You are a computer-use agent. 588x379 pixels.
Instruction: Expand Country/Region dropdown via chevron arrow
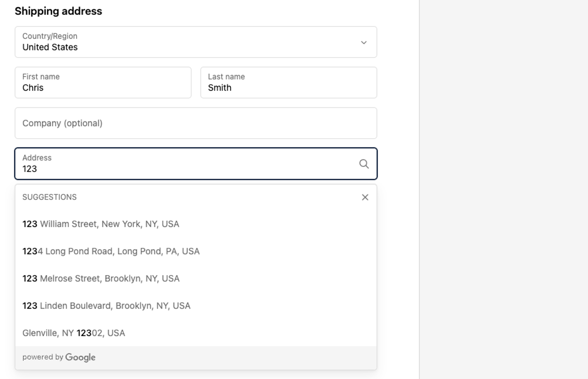pyautogui.click(x=364, y=43)
